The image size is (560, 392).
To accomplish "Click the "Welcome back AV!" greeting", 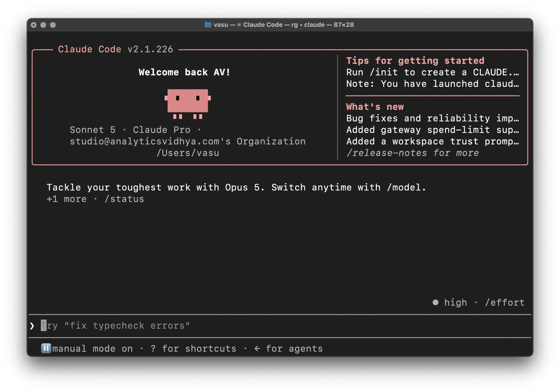I will (x=184, y=72).
